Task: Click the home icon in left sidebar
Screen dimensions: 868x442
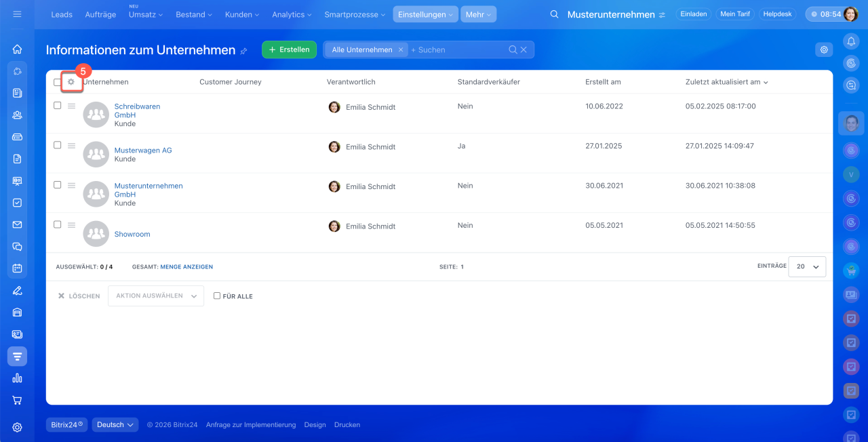Action: click(18, 49)
